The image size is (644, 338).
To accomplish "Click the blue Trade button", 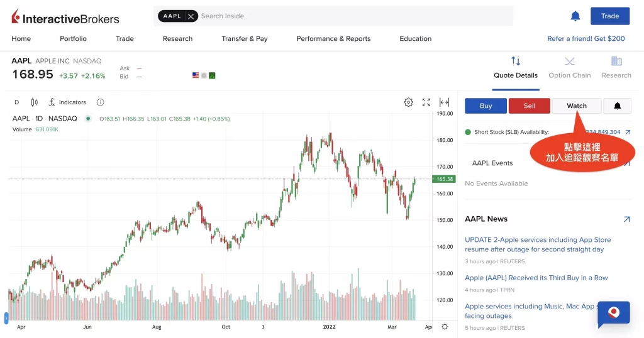I will point(610,16).
